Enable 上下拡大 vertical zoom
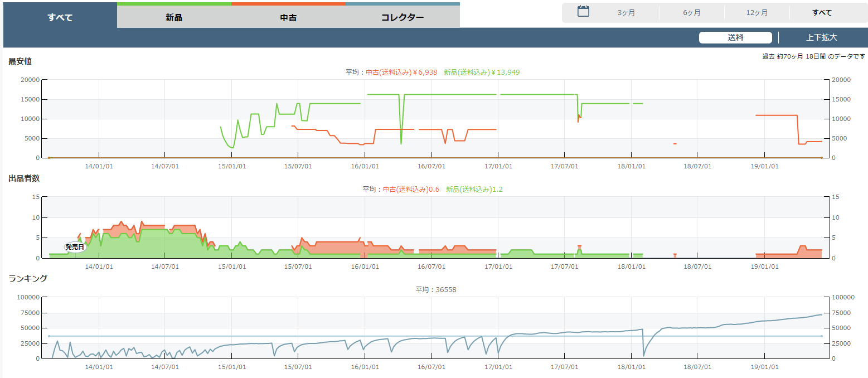This screenshot has width=868, height=378. pyautogui.click(x=821, y=37)
